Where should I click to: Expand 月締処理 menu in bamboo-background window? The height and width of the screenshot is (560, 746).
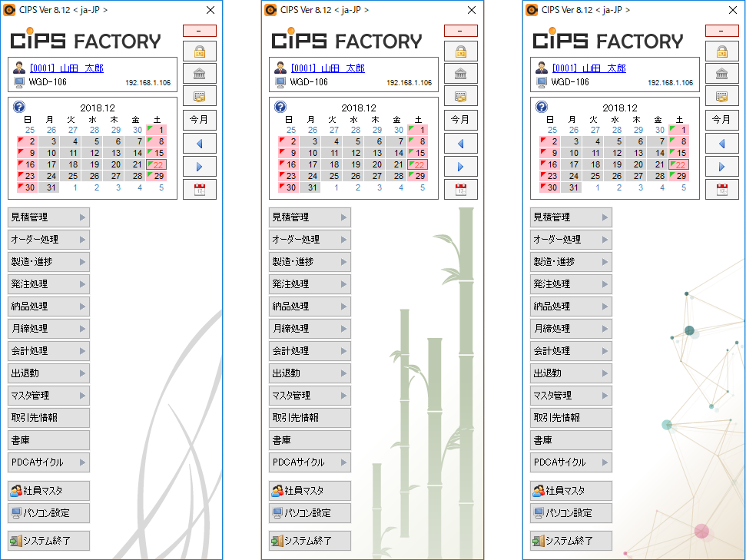click(310, 329)
